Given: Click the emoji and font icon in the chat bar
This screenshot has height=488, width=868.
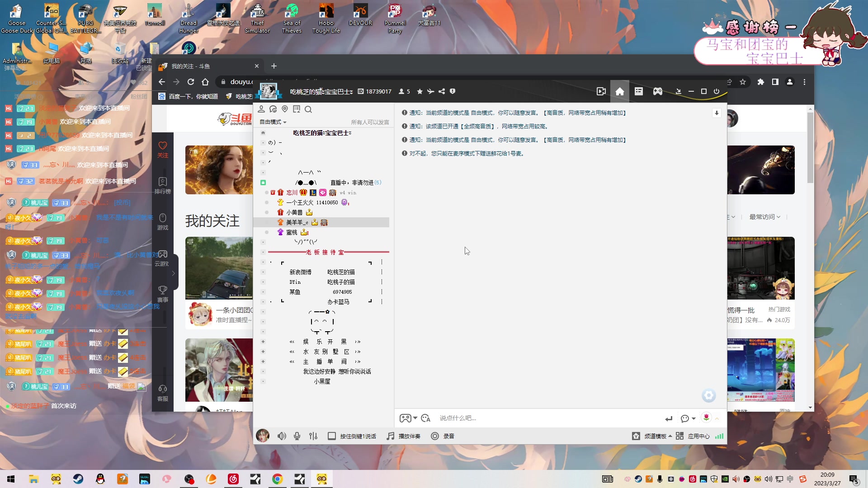Looking at the screenshot, I should 425,418.
